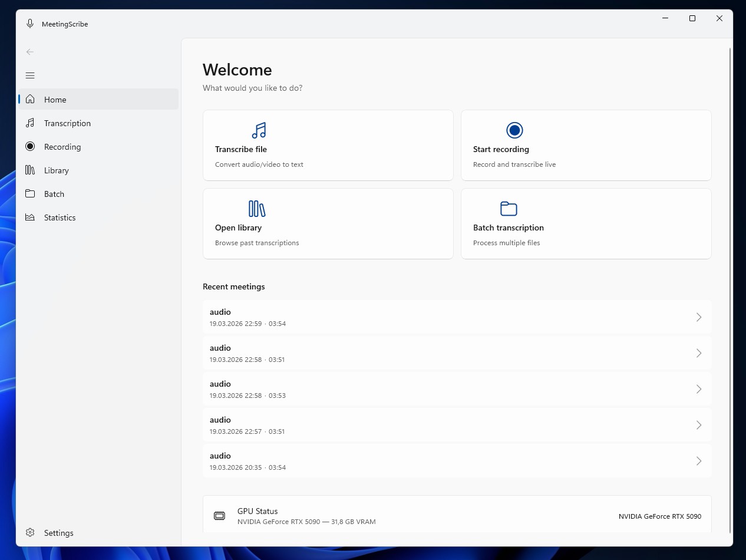
Task: Expand the first audio meeting from 22:59
Action: [x=457, y=317]
